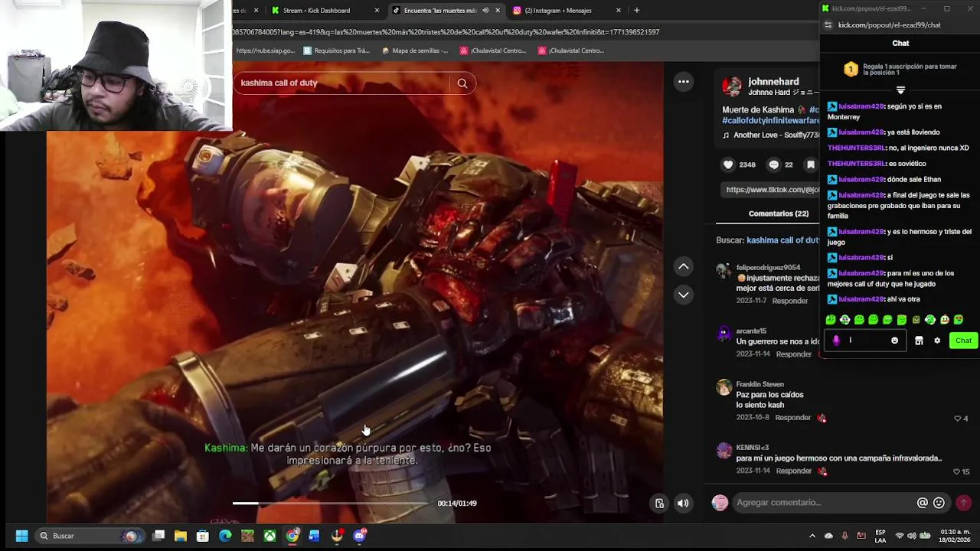Select the first green emote in Kick chat

point(831,320)
